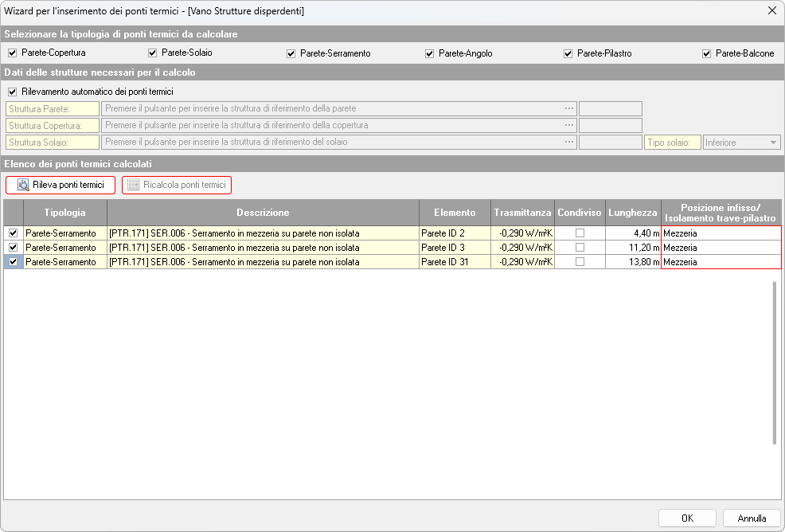
Task: Click the Rileva ponti termici magnifier icon
Action: (x=23, y=185)
